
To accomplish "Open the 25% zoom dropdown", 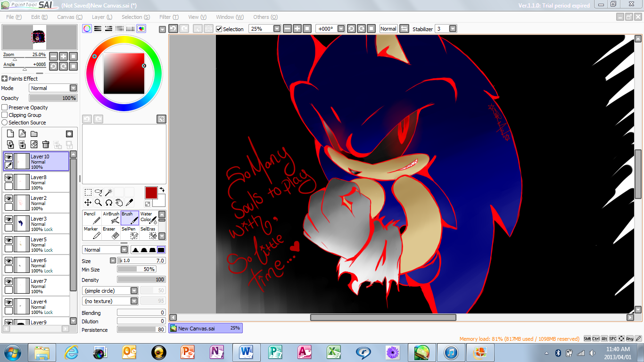I will point(277,29).
